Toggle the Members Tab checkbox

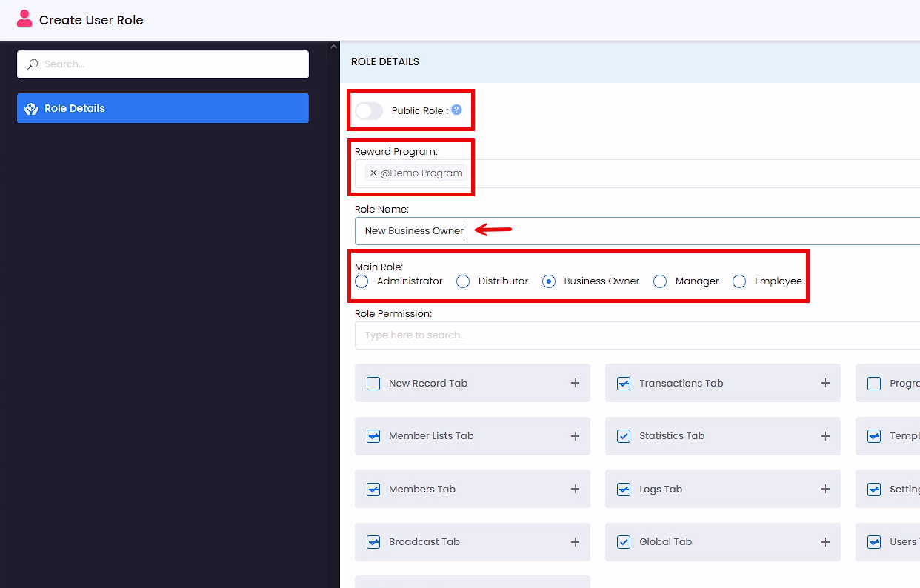tap(373, 490)
